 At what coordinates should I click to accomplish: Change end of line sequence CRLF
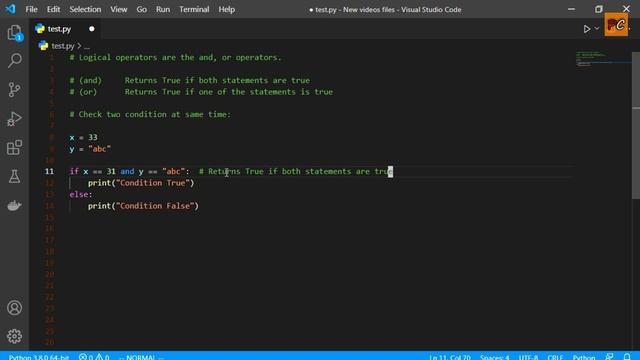click(555, 357)
